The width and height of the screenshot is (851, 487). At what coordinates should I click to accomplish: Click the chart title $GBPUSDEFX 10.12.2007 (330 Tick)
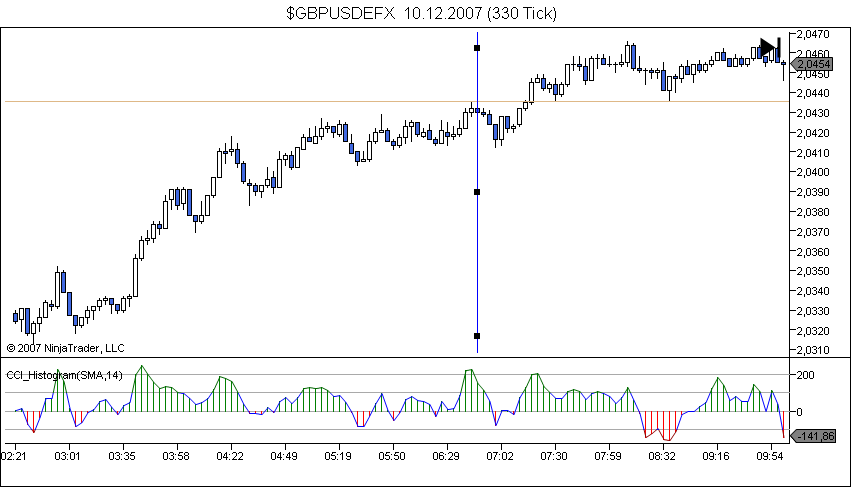point(422,13)
